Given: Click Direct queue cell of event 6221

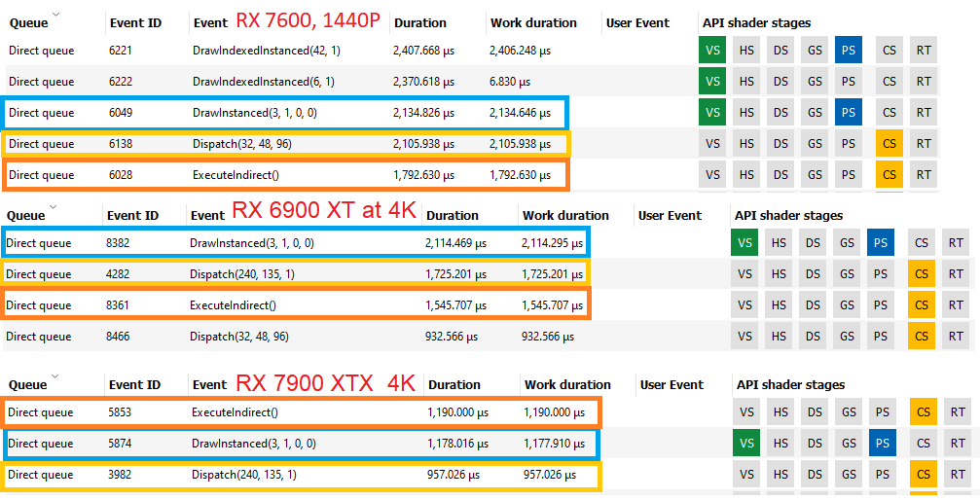Looking at the screenshot, I should (41, 50).
